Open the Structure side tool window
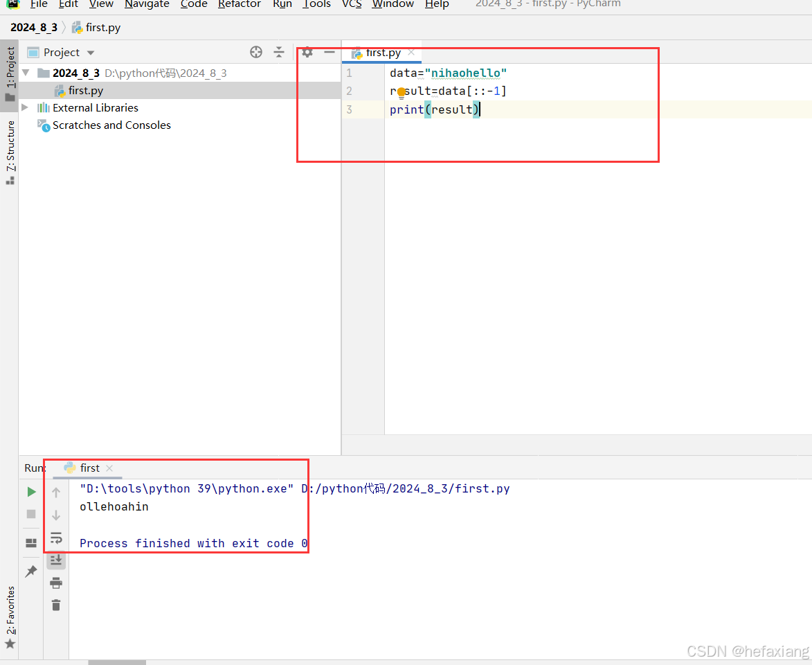Image resolution: width=812 pixels, height=665 pixels. tap(10, 149)
